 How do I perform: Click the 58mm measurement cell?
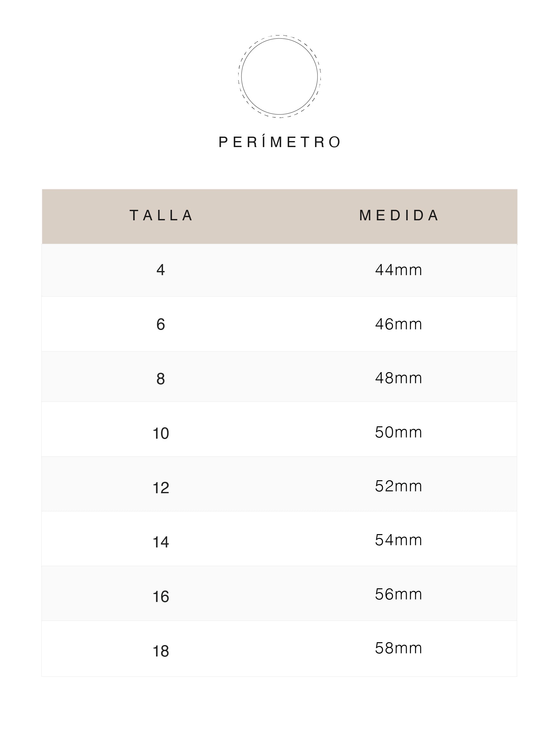pyautogui.click(x=398, y=649)
